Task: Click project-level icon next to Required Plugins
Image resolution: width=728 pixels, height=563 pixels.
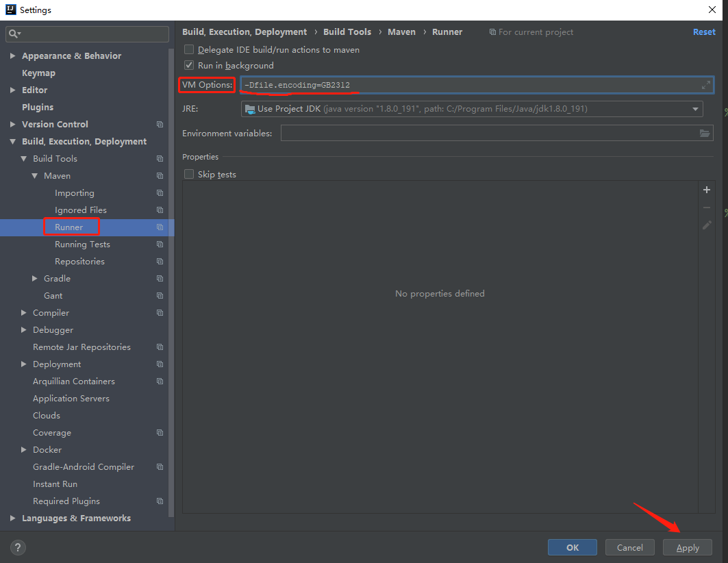Action: point(160,501)
